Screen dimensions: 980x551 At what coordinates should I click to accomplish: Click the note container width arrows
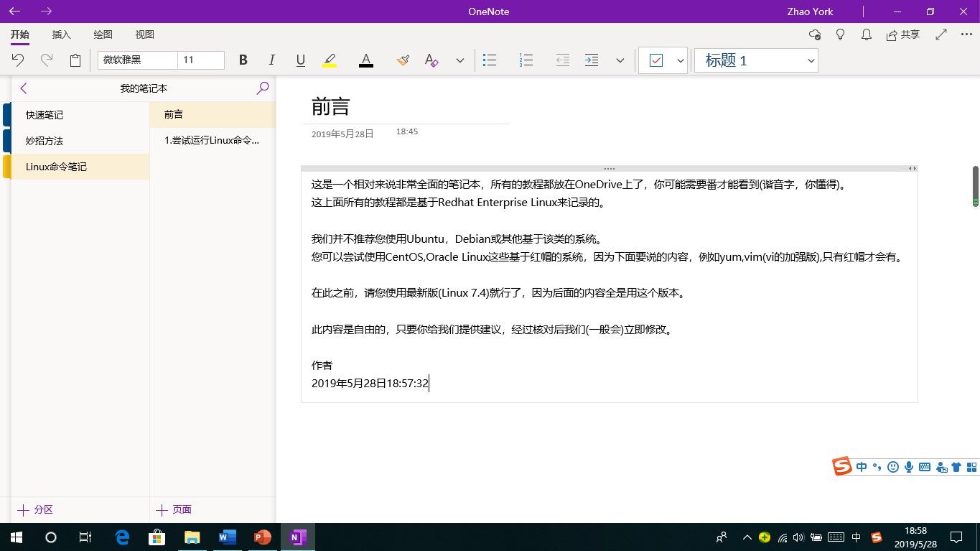[x=913, y=168]
